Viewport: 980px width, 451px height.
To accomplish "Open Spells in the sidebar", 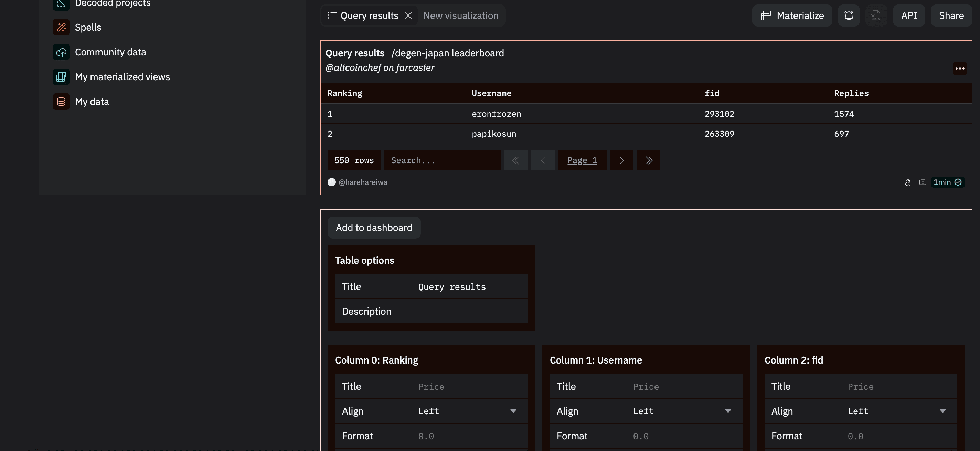I will click(x=88, y=27).
